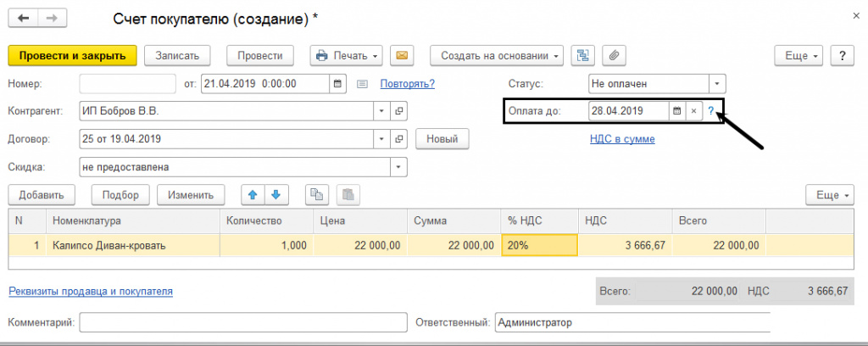Viewport: 868px width, 346px height.
Task: Open the Печать menu
Action: pyautogui.click(x=347, y=56)
